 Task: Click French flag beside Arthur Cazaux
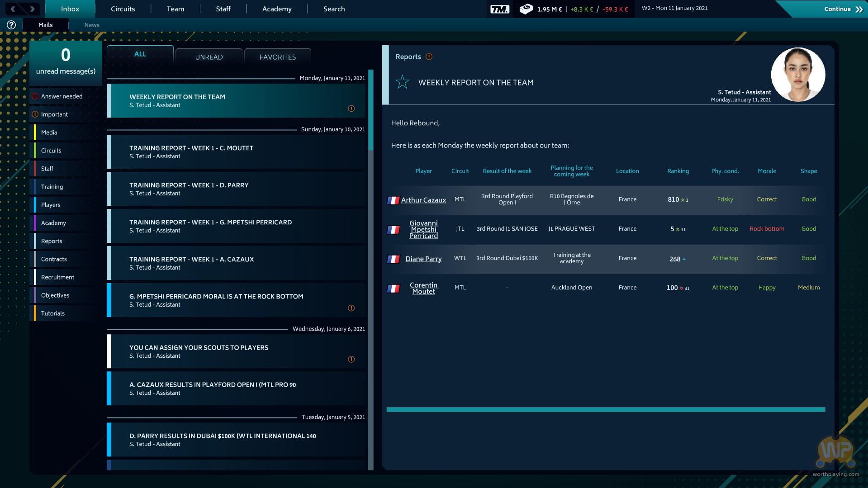click(x=394, y=200)
